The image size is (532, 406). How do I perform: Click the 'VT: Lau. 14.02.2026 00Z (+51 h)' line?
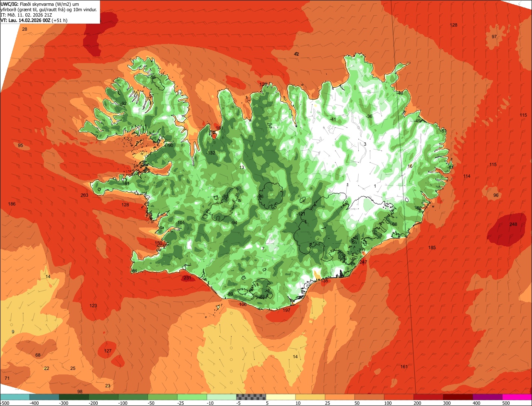[34, 20]
